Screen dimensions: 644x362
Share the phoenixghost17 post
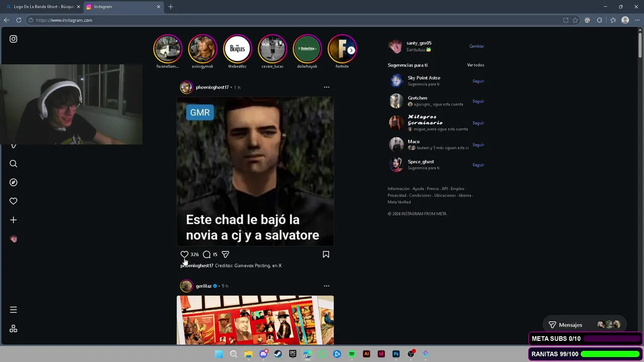225,254
